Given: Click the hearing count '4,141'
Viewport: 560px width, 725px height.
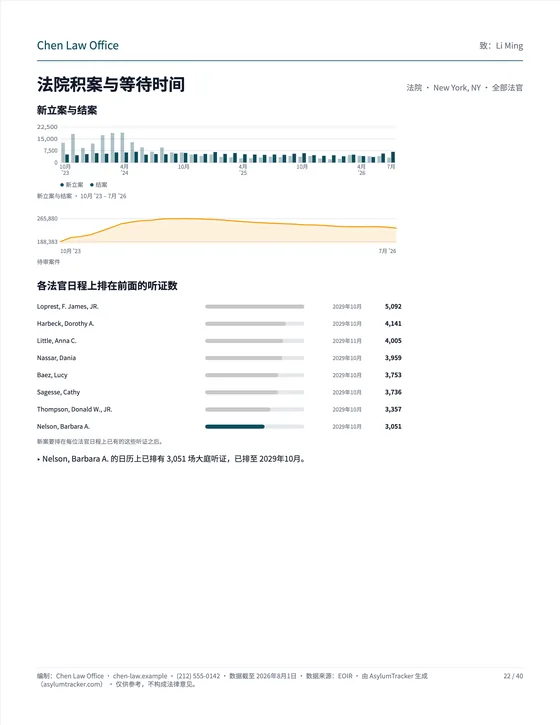Looking at the screenshot, I should click(393, 324).
